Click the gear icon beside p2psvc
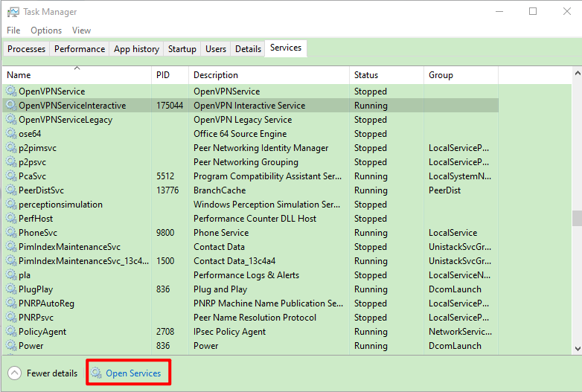The height and width of the screenshot is (392, 582). pyautogui.click(x=11, y=161)
